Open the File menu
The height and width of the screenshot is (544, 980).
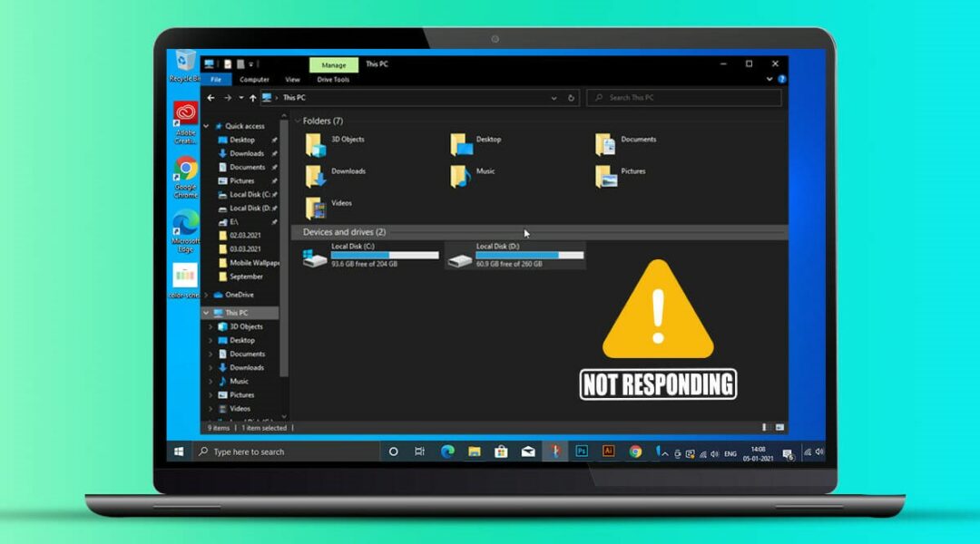pos(216,79)
